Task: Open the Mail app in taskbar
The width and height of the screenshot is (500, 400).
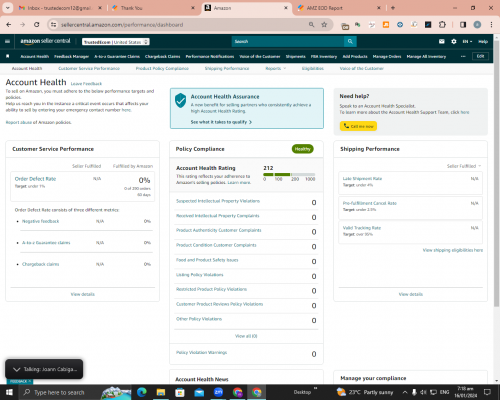Action: (x=199, y=392)
